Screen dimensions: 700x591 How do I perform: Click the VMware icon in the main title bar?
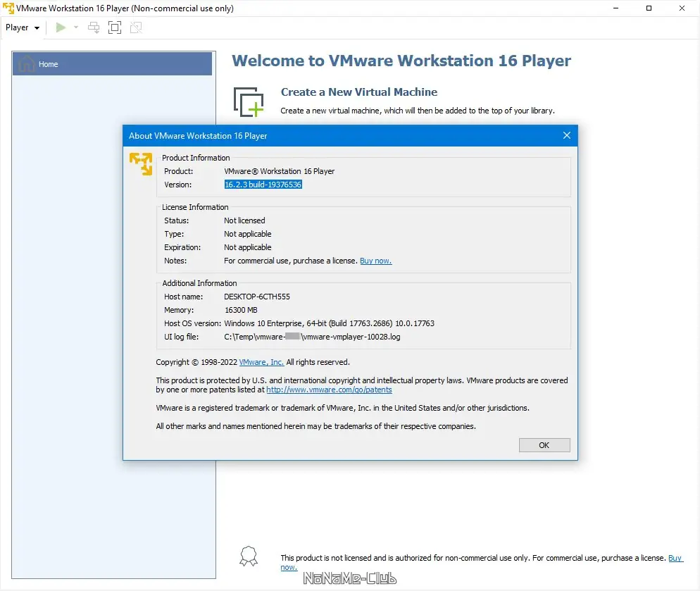(8, 8)
